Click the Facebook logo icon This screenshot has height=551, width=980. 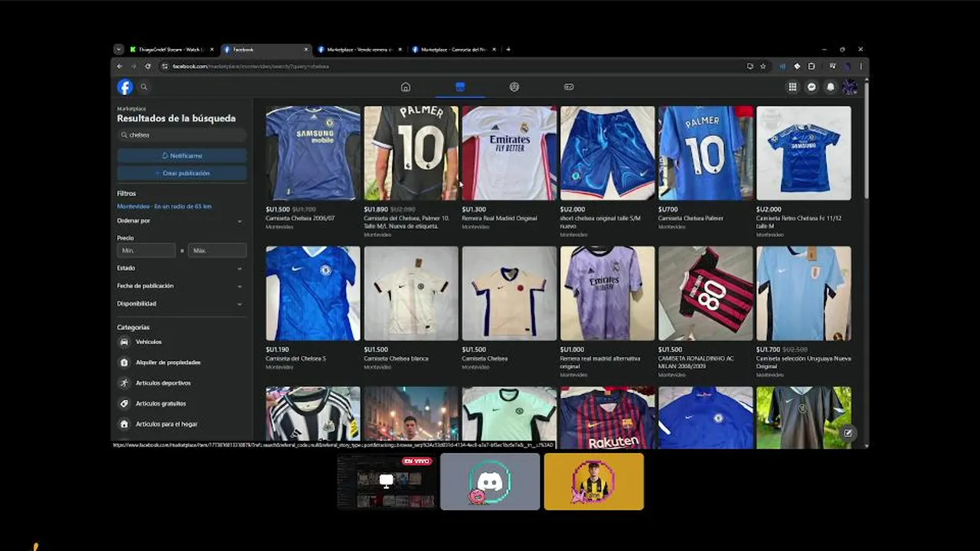point(125,87)
